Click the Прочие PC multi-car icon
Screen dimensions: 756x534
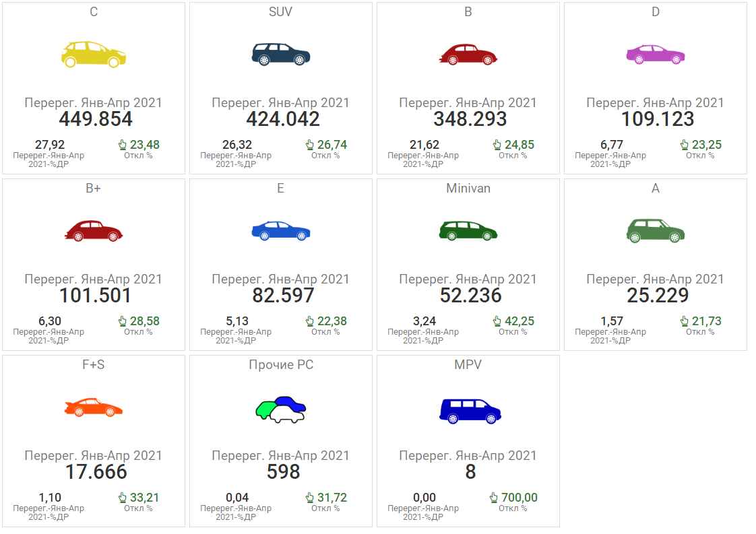click(x=281, y=409)
